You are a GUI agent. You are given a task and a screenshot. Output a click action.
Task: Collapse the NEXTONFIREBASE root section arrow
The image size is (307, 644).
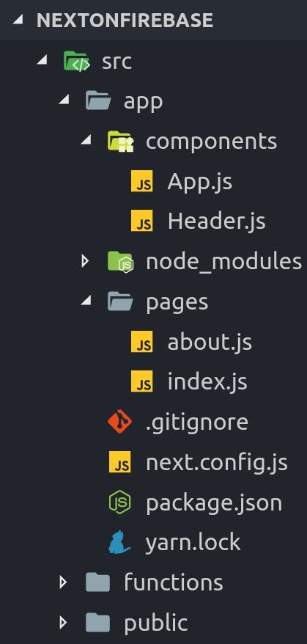click(x=18, y=20)
